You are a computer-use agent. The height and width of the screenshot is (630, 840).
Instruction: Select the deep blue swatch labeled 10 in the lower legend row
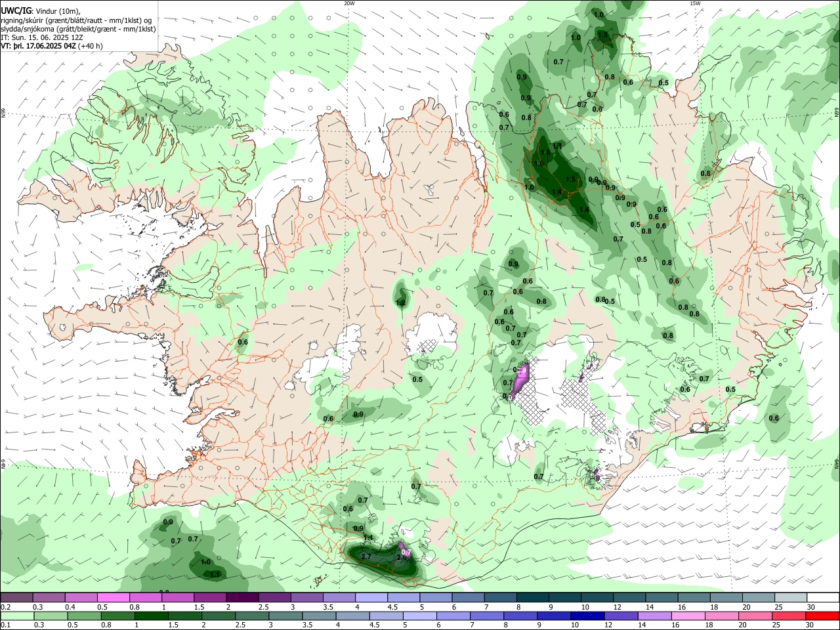pyautogui.click(x=588, y=616)
